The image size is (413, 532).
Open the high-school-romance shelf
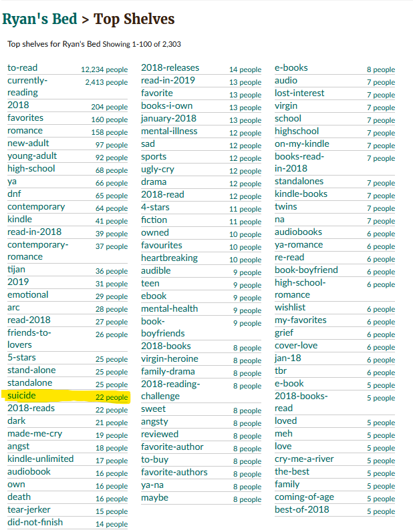(300, 289)
